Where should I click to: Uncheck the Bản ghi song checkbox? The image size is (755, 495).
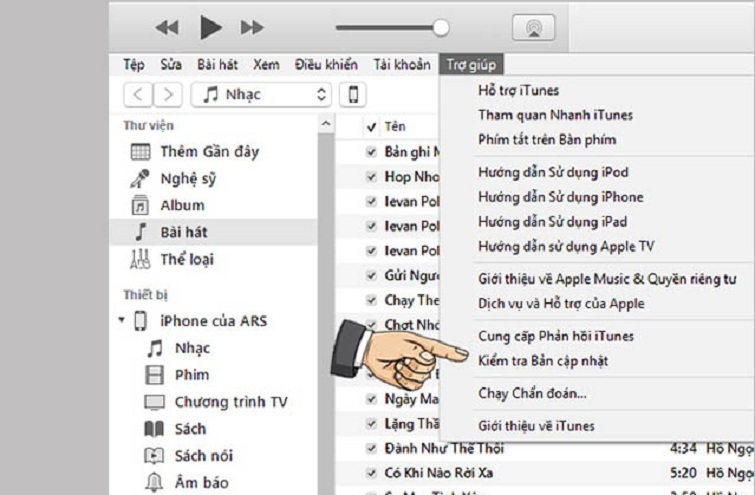coord(371,152)
